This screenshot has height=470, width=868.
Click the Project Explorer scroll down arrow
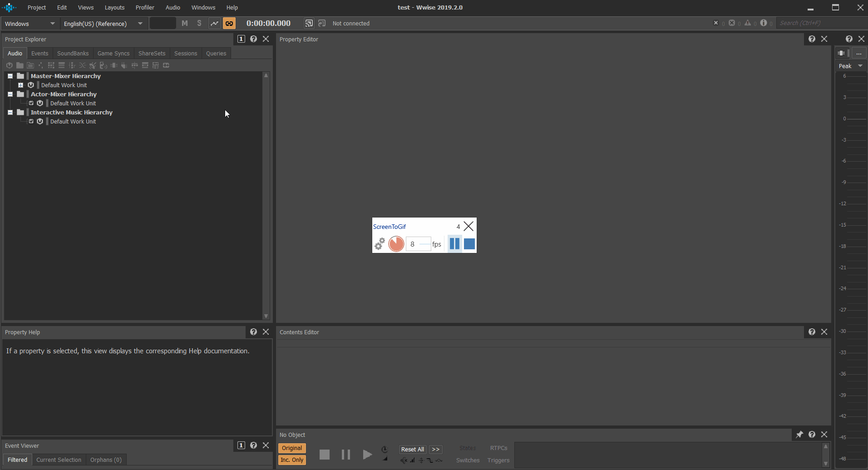pos(266,316)
